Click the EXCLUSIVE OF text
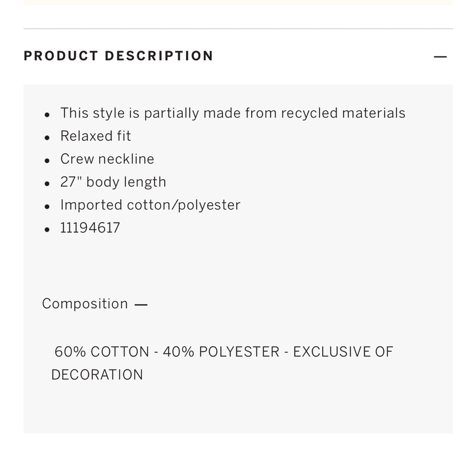Viewport: 476px width, 476px height. 343,352
